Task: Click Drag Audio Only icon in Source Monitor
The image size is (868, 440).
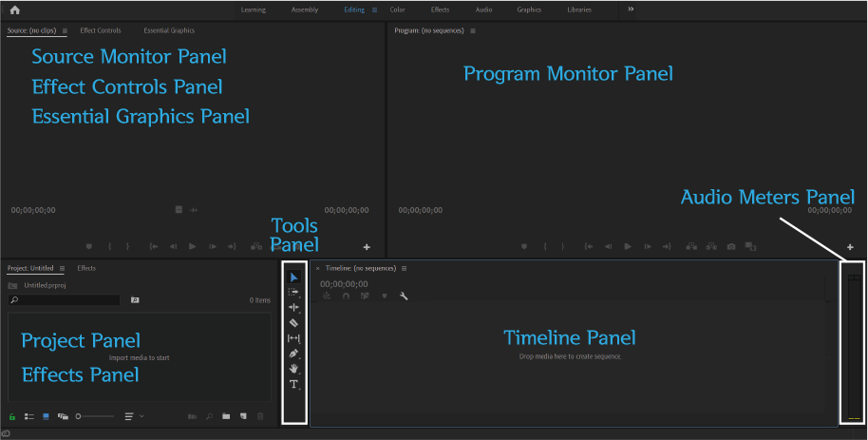Action: 194,209
